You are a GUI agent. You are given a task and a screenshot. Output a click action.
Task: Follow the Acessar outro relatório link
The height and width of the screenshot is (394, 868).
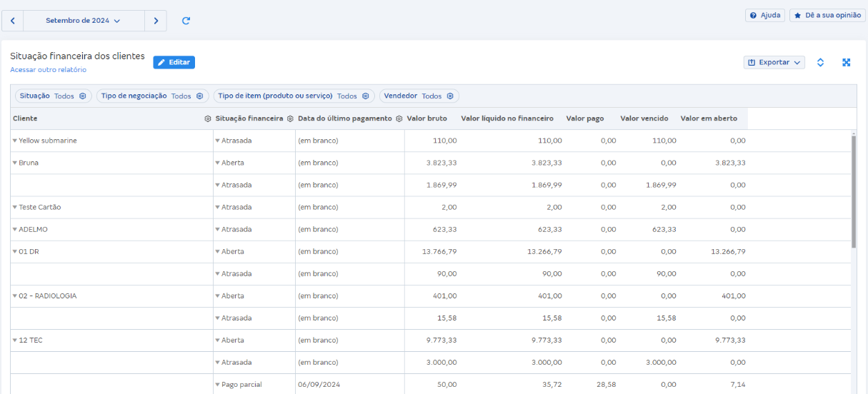(x=48, y=70)
